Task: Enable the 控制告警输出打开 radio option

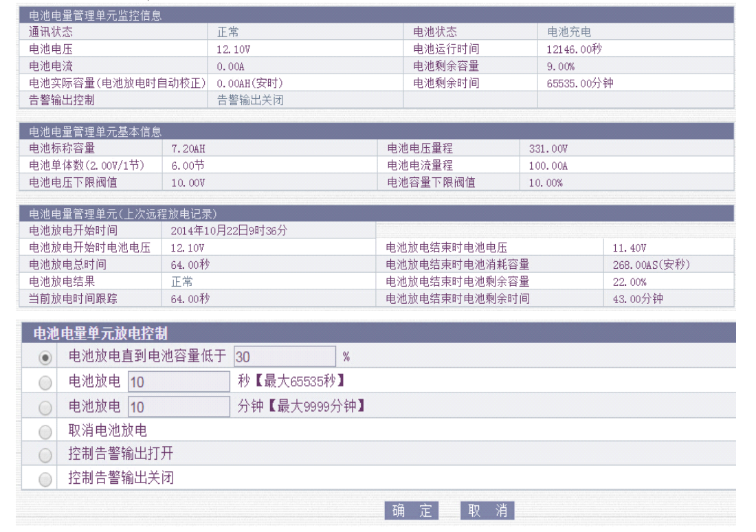Action: (45, 456)
